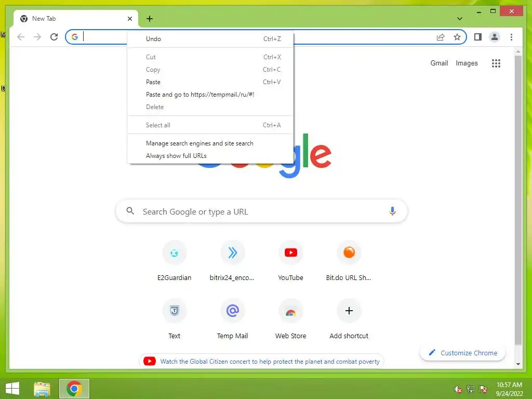Open the Temp Mail shortcut

coord(232,319)
